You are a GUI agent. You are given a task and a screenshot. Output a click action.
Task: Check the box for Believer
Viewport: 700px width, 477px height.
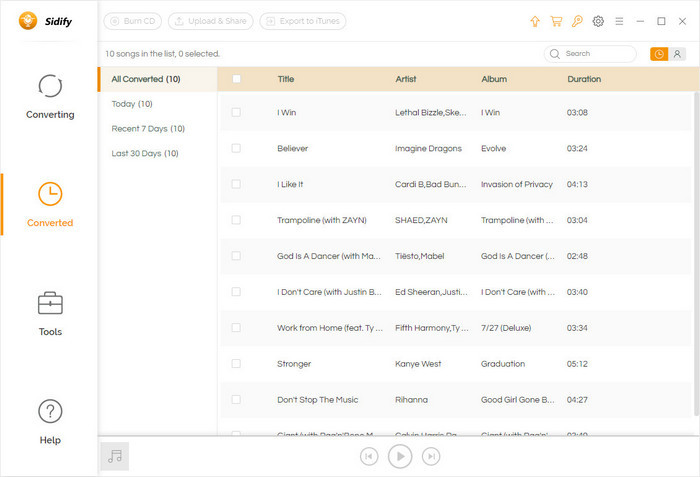pos(236,148)
